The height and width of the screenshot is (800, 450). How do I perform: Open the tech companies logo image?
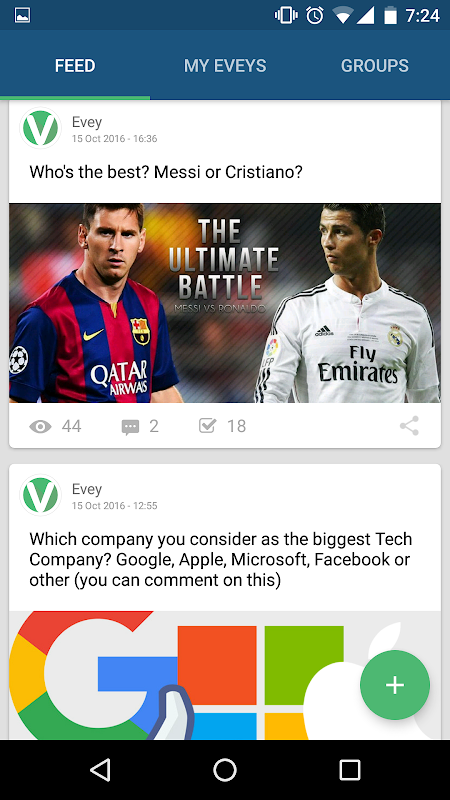tap(225, 675)
